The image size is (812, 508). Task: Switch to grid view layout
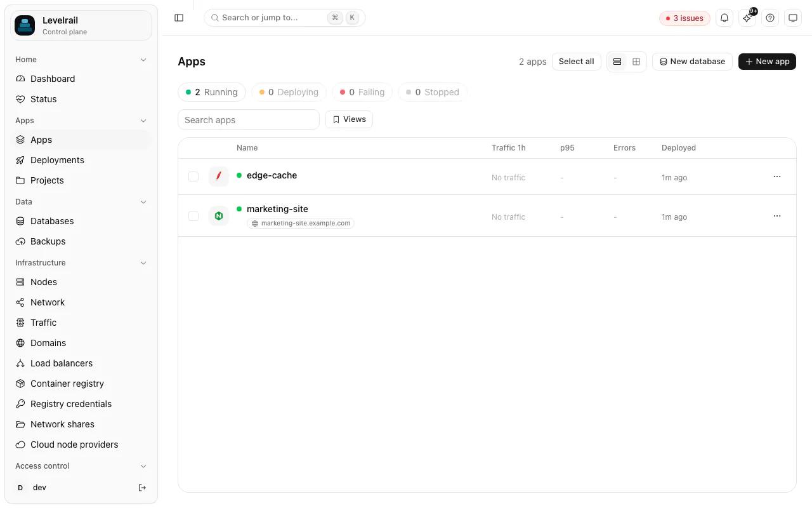(x=636, y=62)
